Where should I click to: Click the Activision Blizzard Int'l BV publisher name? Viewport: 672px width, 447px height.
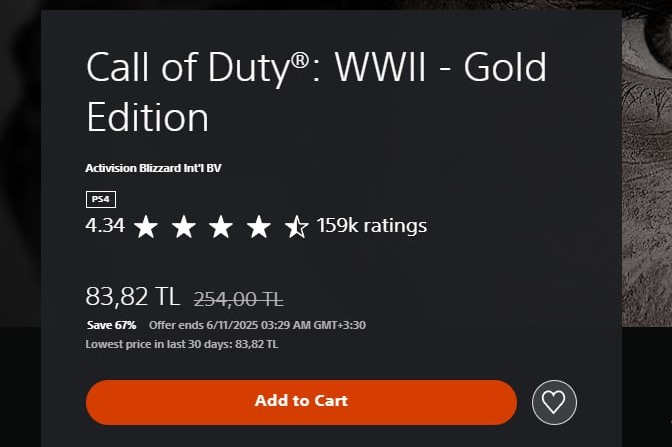154,167
